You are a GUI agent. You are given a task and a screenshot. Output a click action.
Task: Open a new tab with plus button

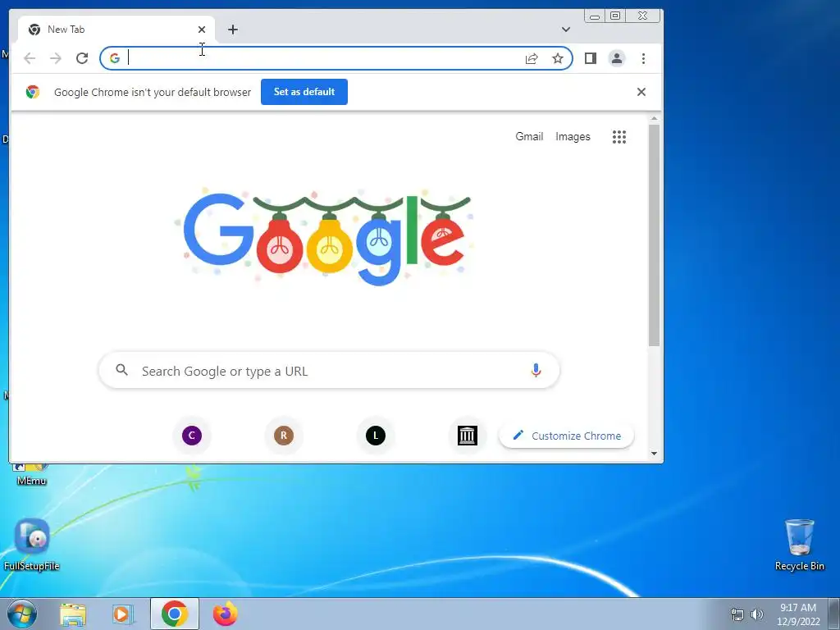click(232, 30)
